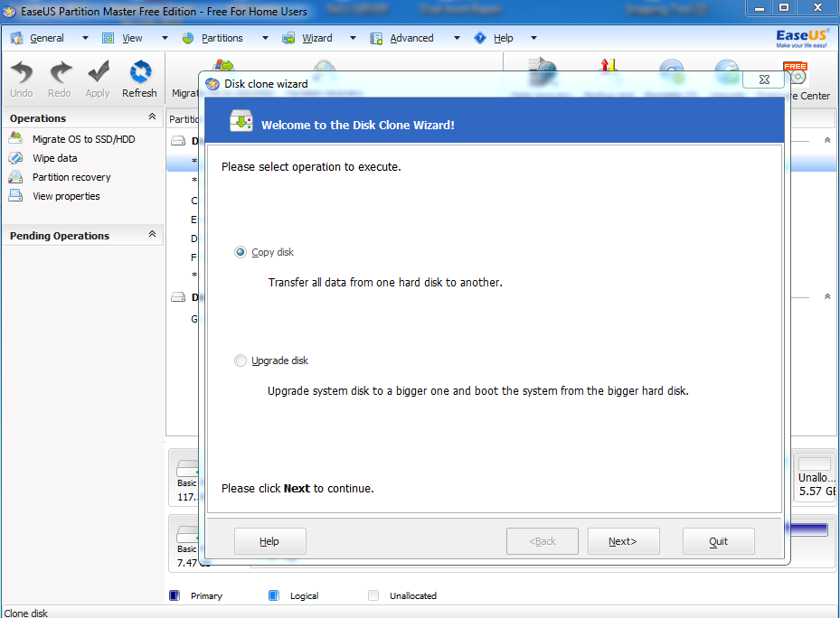Open the Help menu
The width and height of the screenshot is (840, 618).
click(503, 38)
